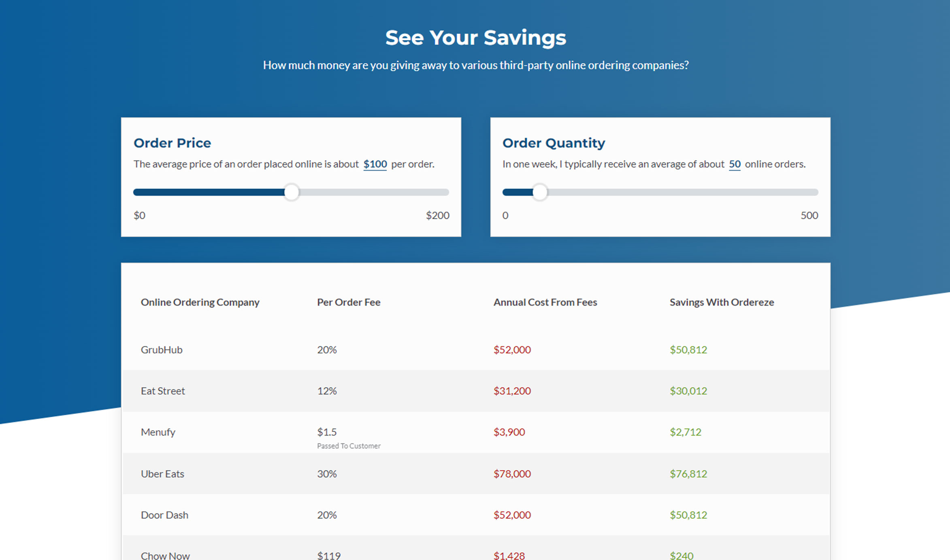Click the Chow Now $119 fee cell
950x560 pixels.
329,556
